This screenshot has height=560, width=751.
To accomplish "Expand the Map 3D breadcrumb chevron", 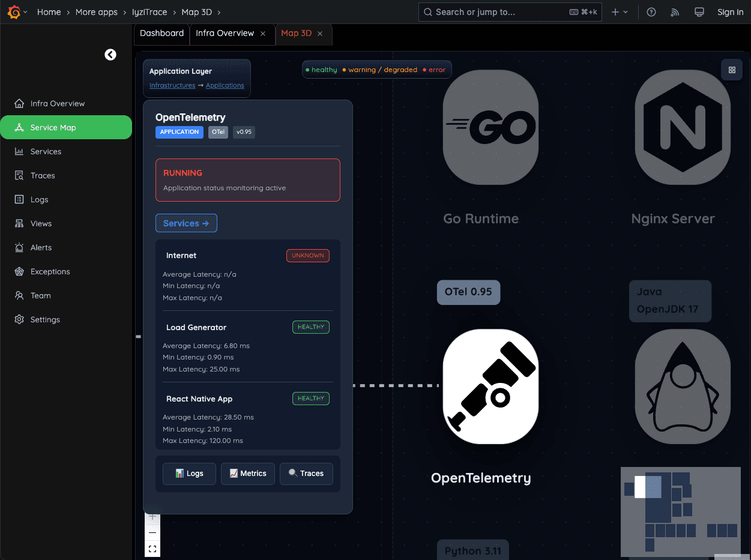I will point(219,12).
